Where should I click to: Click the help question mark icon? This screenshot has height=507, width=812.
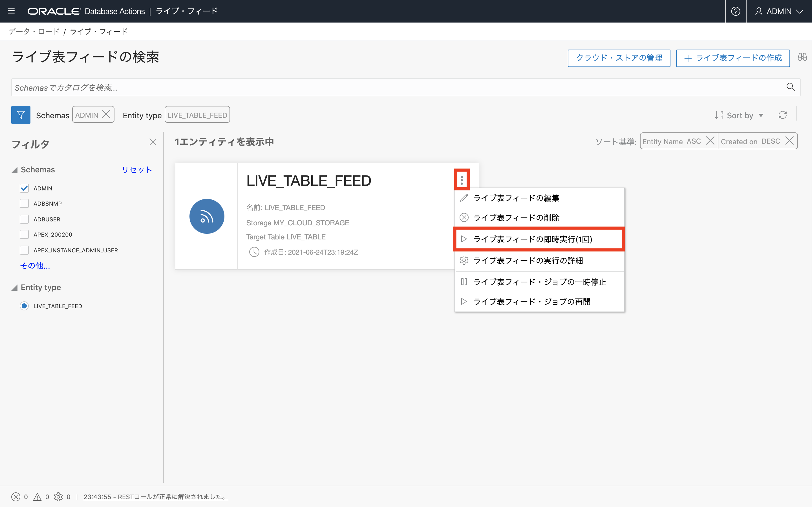(736, 11)
